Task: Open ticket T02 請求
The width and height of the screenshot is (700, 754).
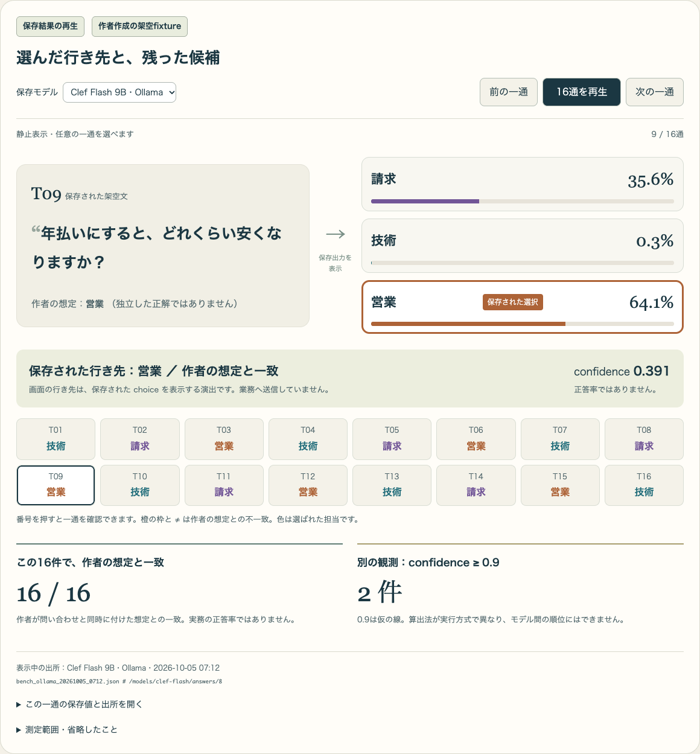Action: tap(140, 439)
